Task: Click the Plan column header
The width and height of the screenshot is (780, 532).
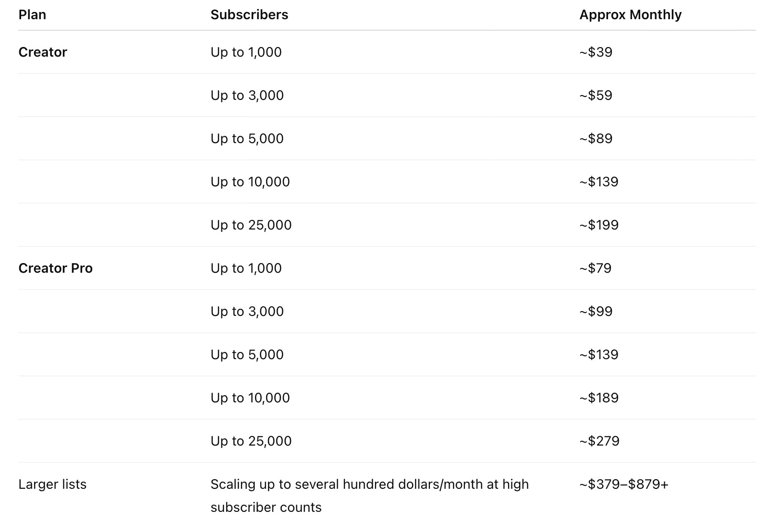Action: click(32, 14)
